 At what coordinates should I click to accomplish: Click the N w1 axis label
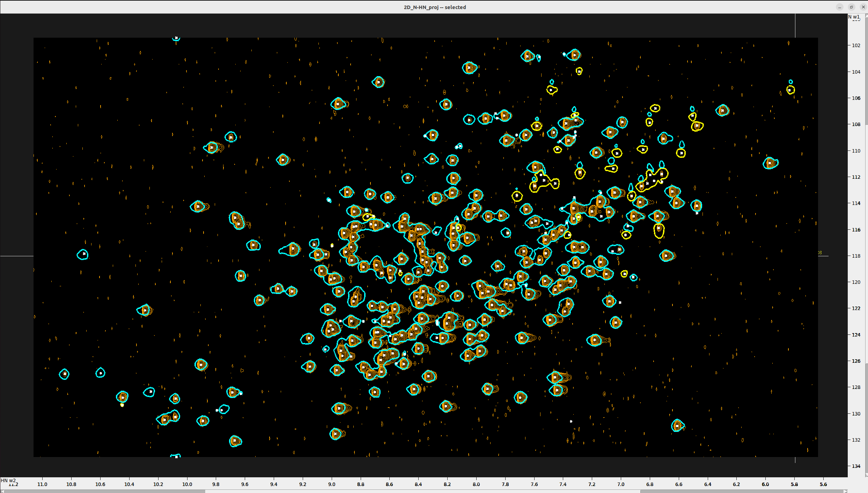[853, 17]
